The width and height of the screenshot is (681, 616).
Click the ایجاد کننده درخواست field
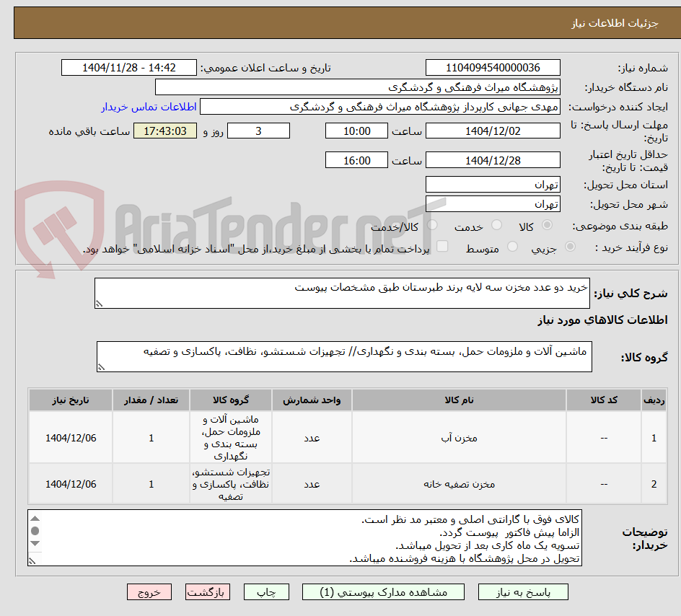pyautogui.click(x=380, y=107)
